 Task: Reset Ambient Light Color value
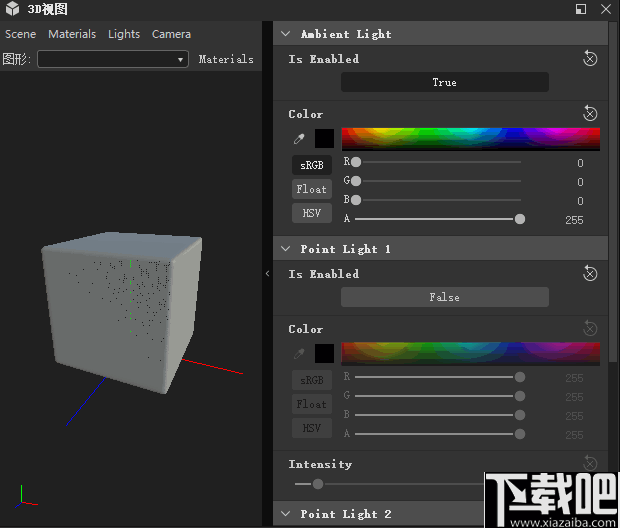click(590, 114)
